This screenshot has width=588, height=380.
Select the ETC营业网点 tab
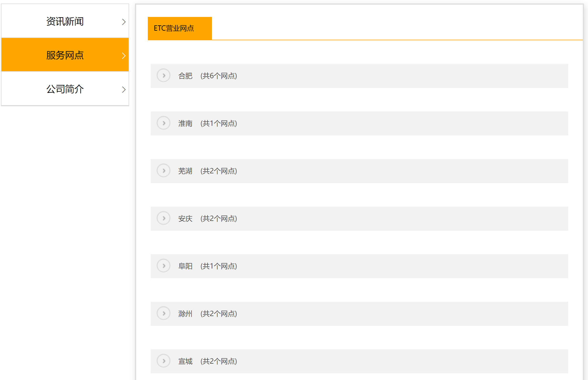[x=180, y=28]
